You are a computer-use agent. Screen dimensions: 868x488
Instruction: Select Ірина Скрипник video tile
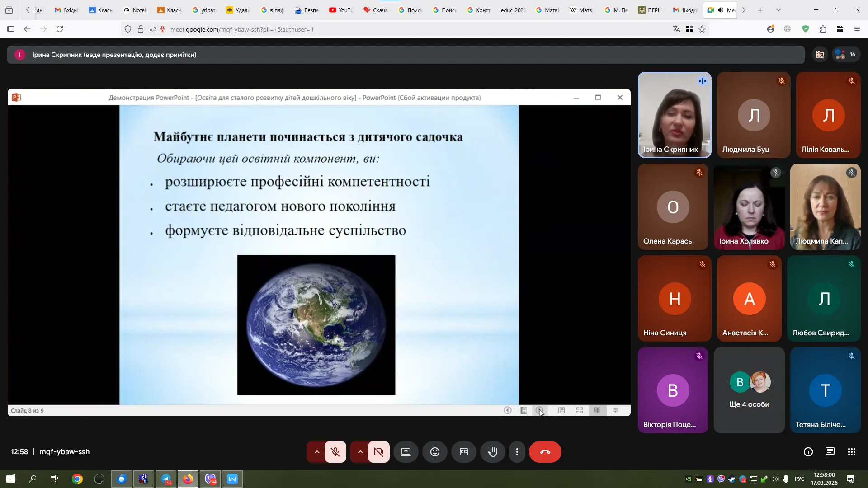(x=674, y=115)
